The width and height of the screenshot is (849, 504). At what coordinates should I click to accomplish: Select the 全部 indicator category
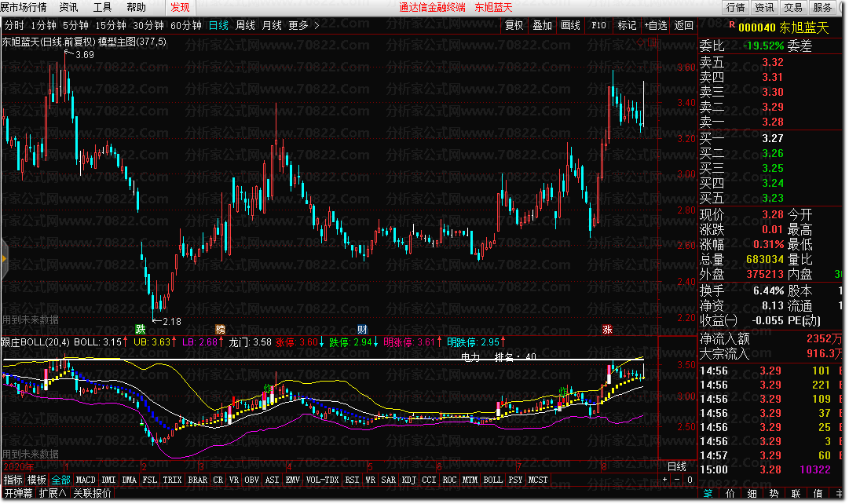coord(60,480)
